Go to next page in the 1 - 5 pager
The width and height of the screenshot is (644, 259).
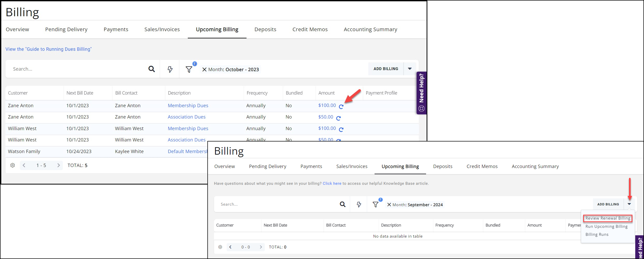point(58,165)
